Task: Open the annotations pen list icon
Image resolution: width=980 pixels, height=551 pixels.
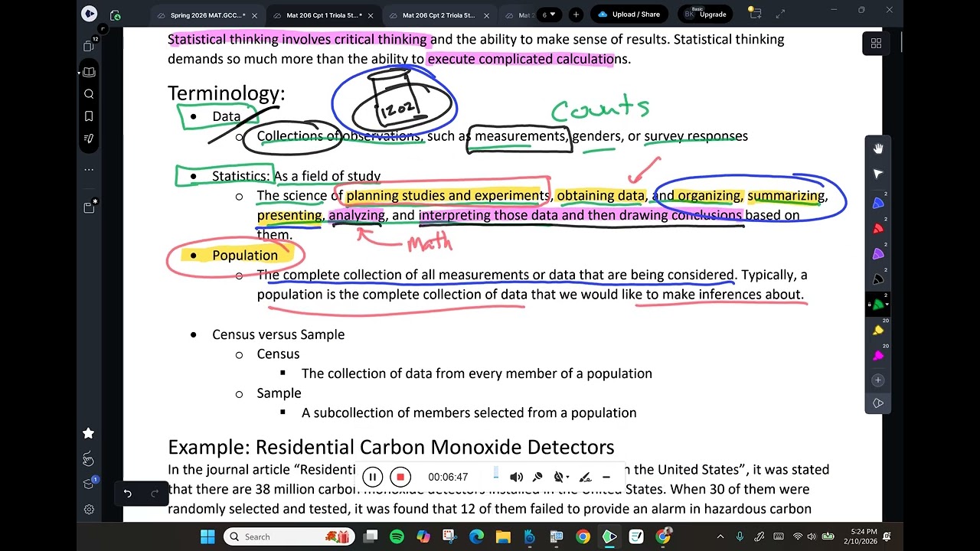Action: point(89,139)
